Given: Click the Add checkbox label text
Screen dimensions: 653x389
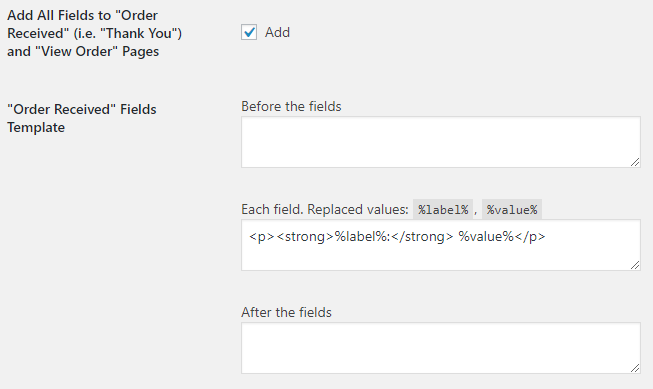Looking at the screenshot, I should [277, 32].
